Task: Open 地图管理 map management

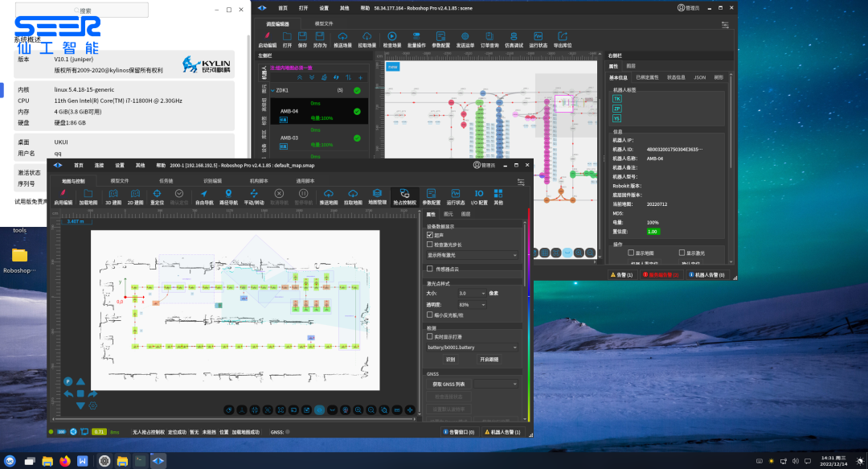Action: click(377, 197)
